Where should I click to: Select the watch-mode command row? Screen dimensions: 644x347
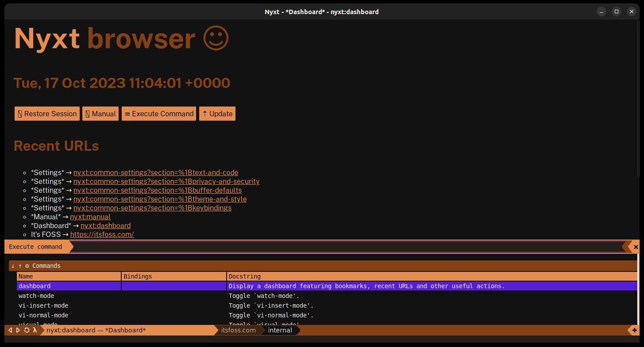(327, 296)
